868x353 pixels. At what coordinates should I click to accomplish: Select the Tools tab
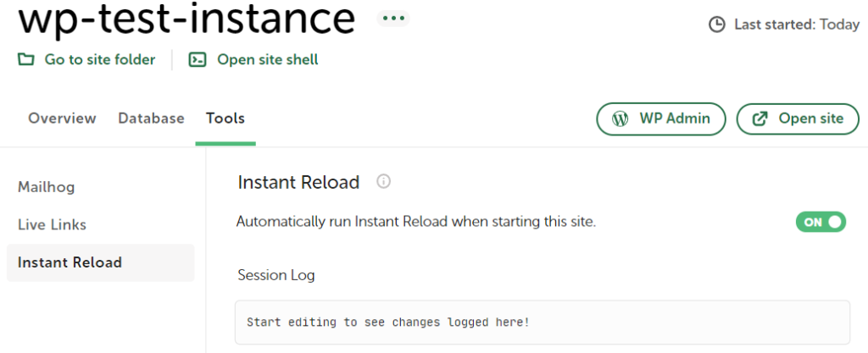coord(225,119)
